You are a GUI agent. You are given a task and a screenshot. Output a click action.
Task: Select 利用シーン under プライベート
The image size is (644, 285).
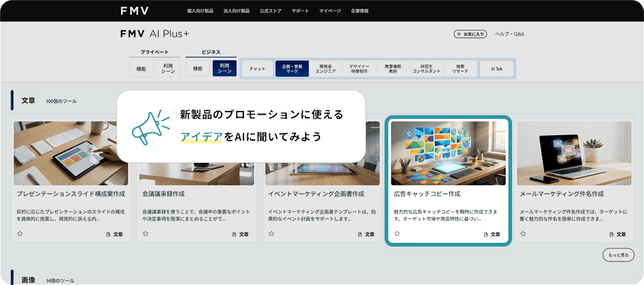(168, 69)
